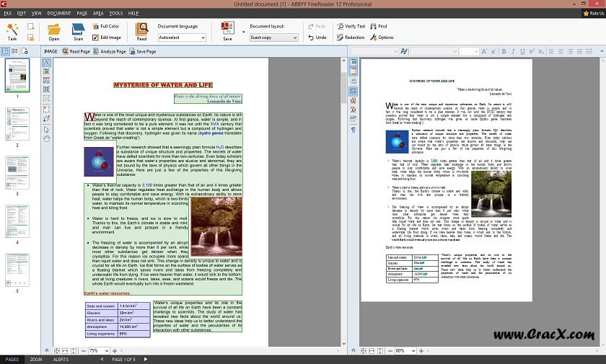Switch to thumbnails view in the pages panel

click(x=5, y=52)
